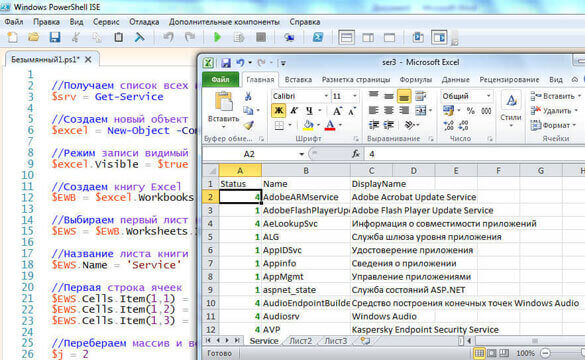Show script pane on the right layout
Viewport: 585px width, 360px height.
coord(368,38)
